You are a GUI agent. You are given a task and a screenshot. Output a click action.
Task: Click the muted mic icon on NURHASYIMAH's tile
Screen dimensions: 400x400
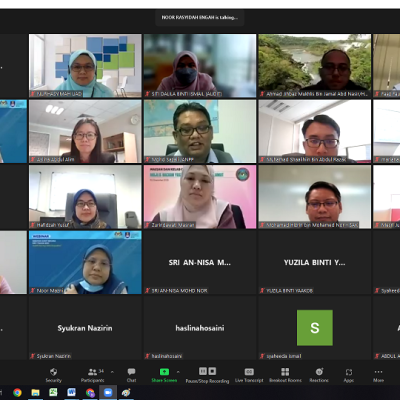pyautogui.click(x=33, y=94)
